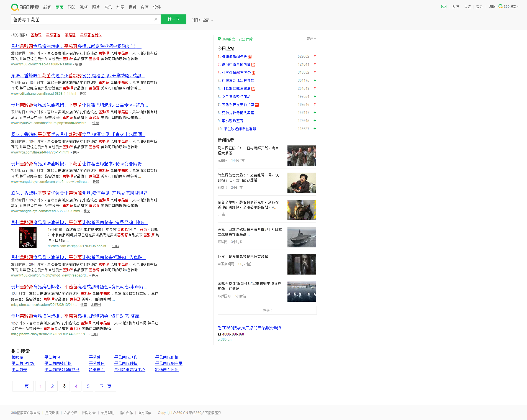Screen dimensions: 527x420
Task: Switch to the 新闻 tab
Action: coord(47,7)
